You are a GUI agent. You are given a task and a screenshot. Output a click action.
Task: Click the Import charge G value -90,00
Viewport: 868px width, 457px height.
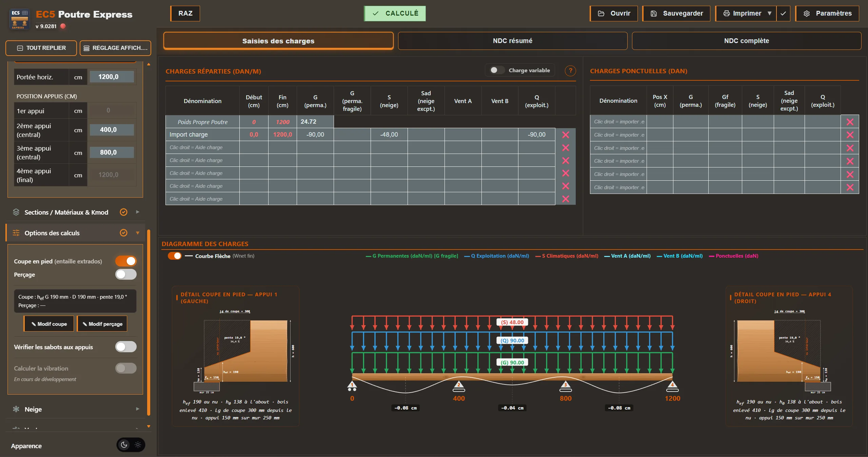315,135
